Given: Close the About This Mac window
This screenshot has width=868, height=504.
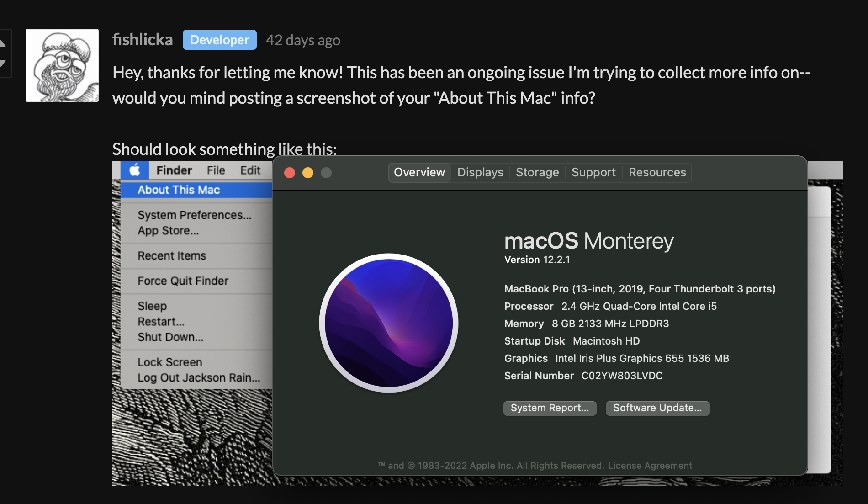Looking at the screenshot, I should (290, 173).
